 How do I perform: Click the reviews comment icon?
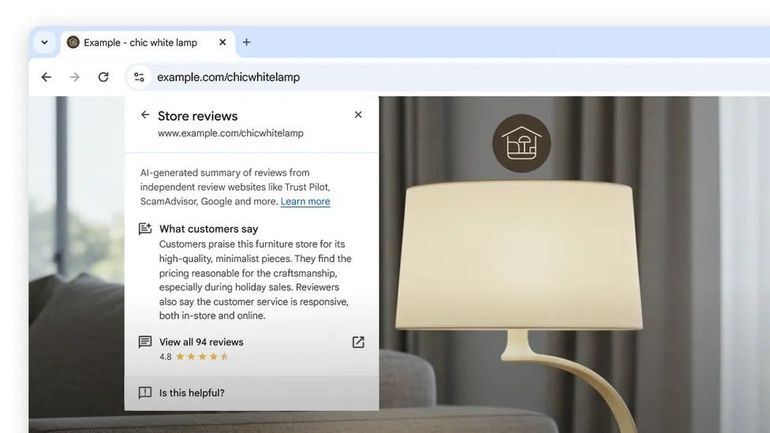[x=145, y=342]
